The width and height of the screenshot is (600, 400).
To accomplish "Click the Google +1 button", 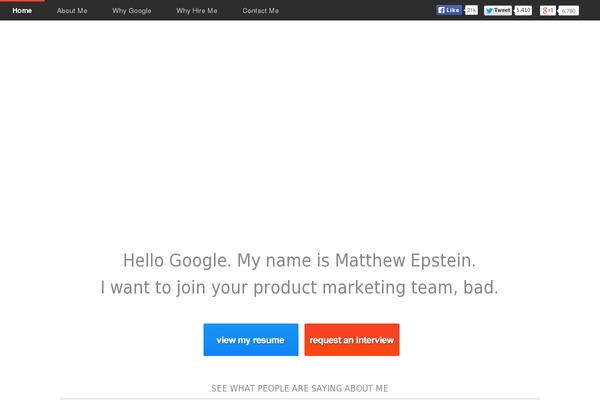I will 548,10.
